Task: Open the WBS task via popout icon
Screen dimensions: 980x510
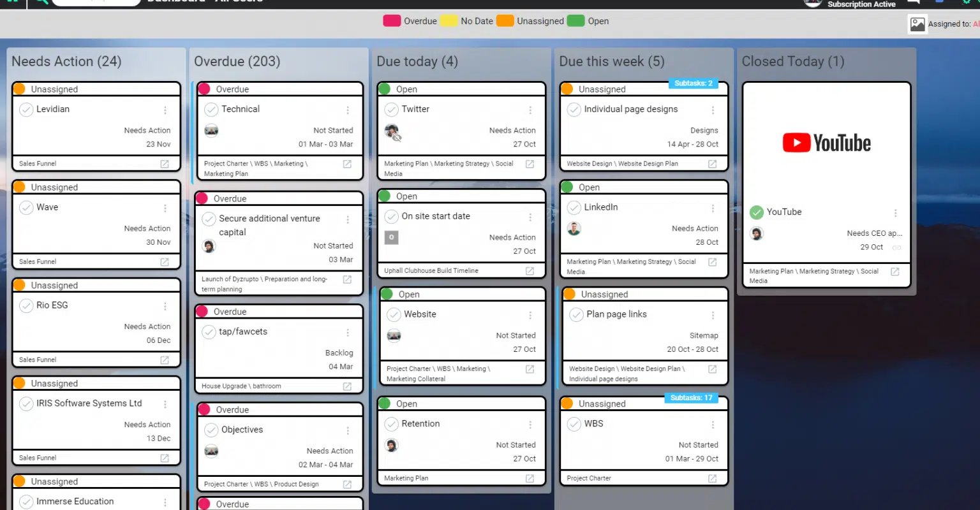Action: point(712,478)
